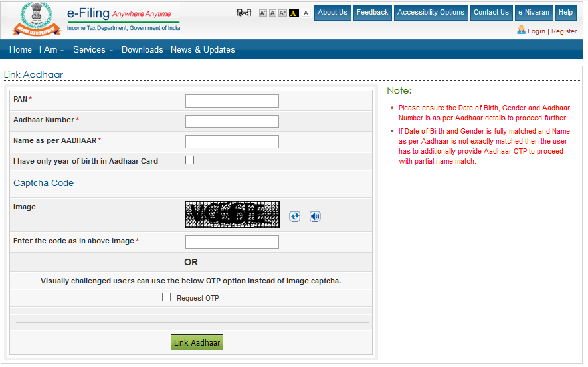Reset to normal font size A icon

click(x=272, y=13)
